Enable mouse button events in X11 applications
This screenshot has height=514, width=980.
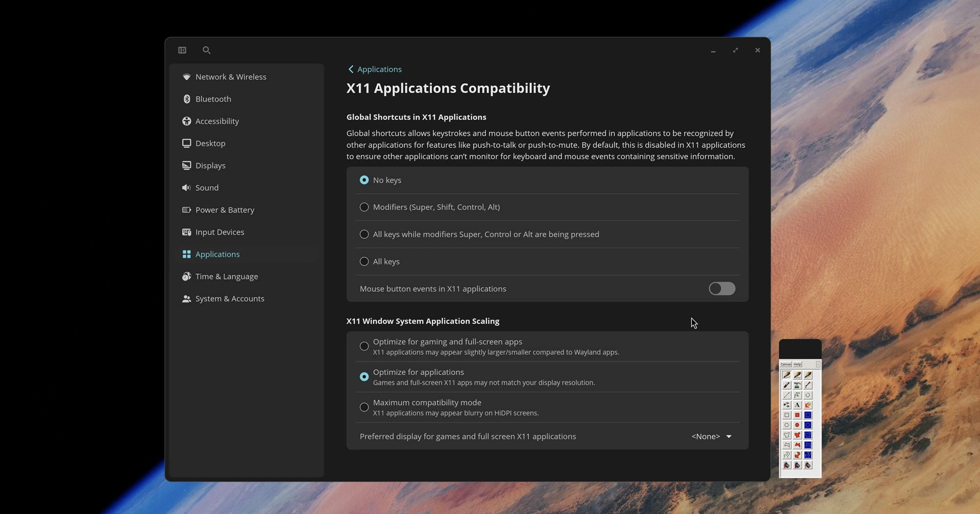click(722, 289)
